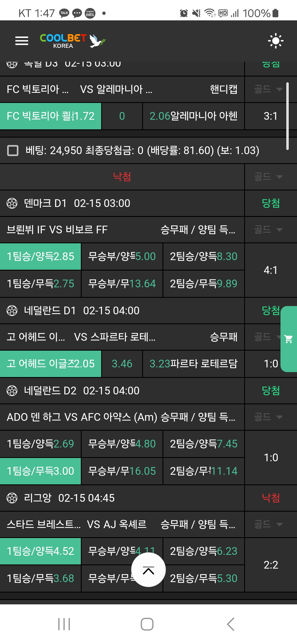297x644 pixels.
Task: Open the 골드 dropdown beside 브뢴뷔 IF match
Action: click(268, 230)
